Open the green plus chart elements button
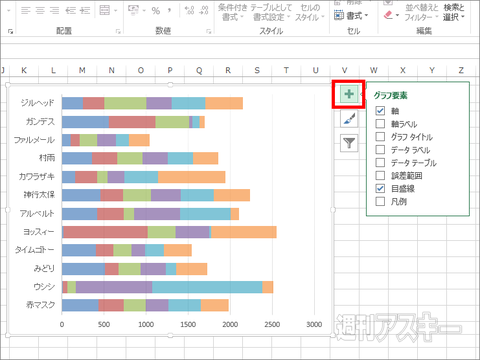Image resolution: width=480 pixels, height=360 pixels. [x=349, y=94]
